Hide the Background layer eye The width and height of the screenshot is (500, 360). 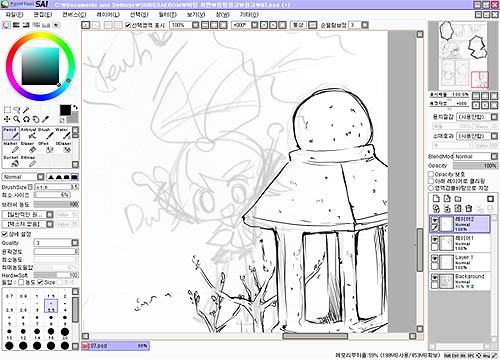[435, 277]
